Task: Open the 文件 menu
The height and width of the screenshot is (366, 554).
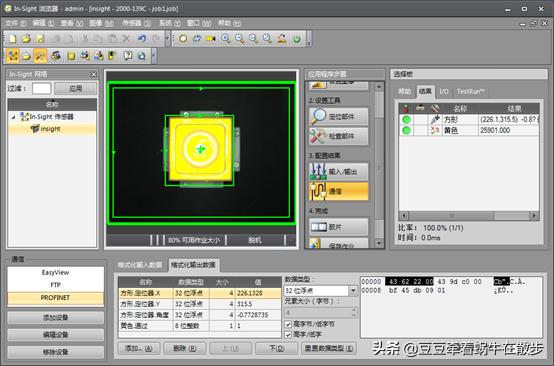Action: pyautogui.click(x=16, y=23)
